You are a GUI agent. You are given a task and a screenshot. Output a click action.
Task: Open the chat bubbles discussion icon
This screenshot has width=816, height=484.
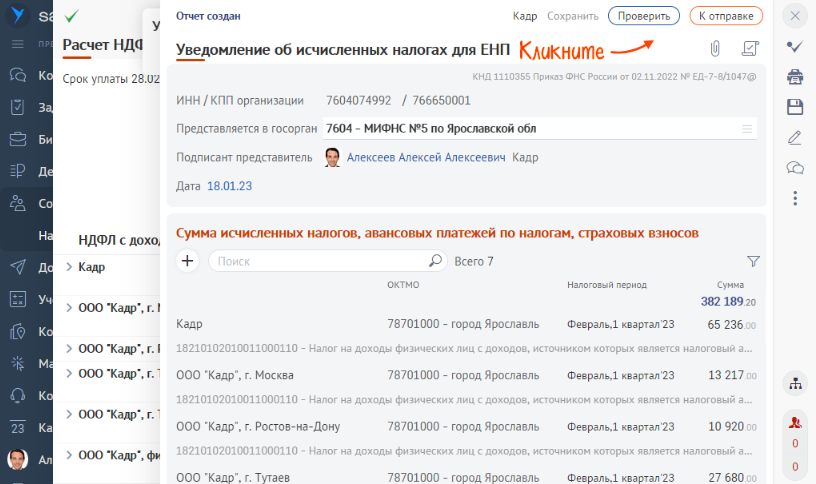tap(795, 167)
